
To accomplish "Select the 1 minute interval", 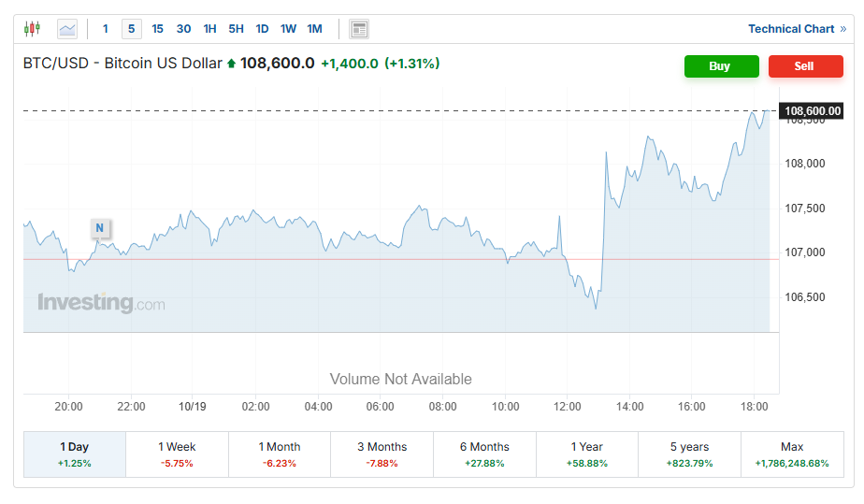I will (x=106, y=29).
